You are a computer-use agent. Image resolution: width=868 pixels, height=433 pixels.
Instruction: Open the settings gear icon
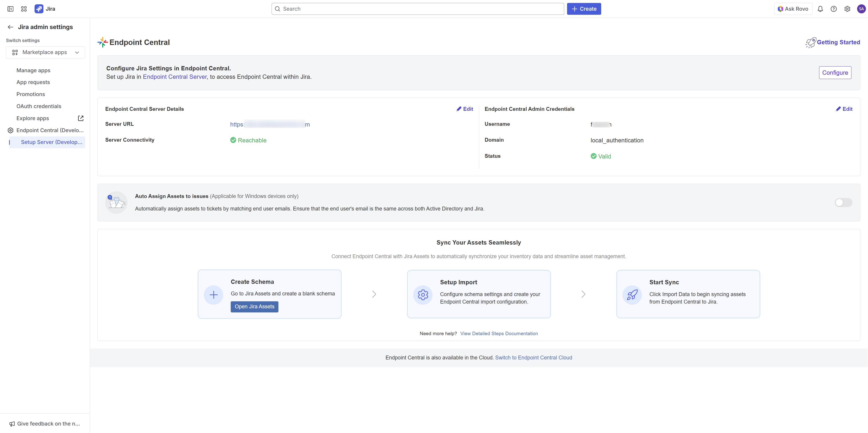[847, 9]
